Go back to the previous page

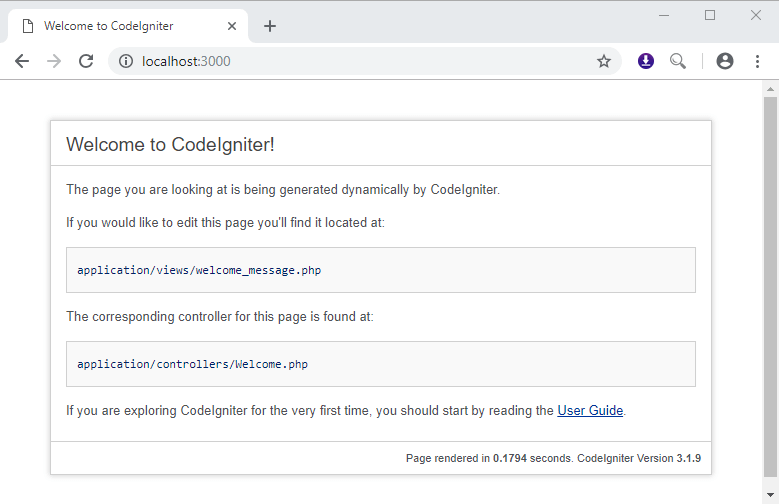[x=22, y=61]
